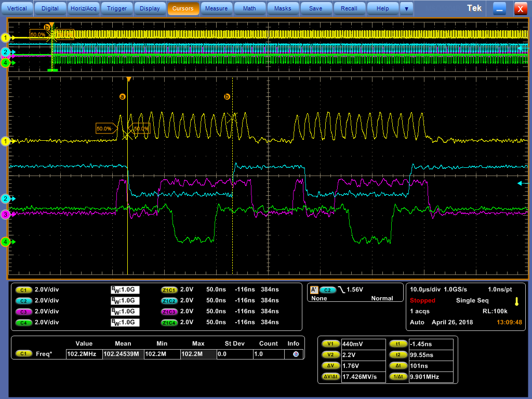Click the C1 bandwidth 1.0G field
Screen dimensions: 532x399
125,290
